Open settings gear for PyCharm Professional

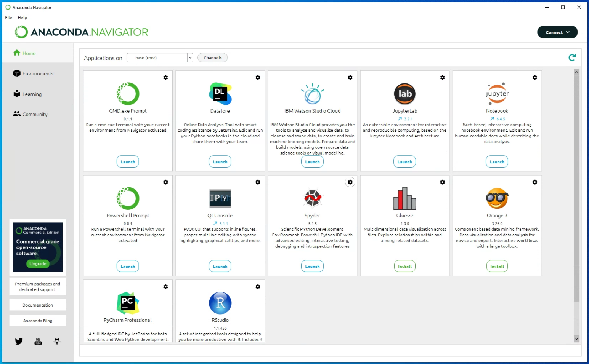tap(165, 287)
